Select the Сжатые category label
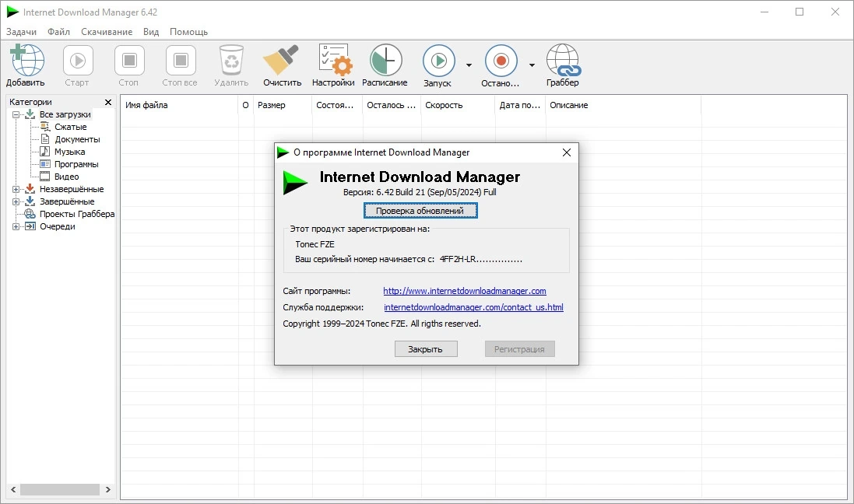 coord(71,127)
